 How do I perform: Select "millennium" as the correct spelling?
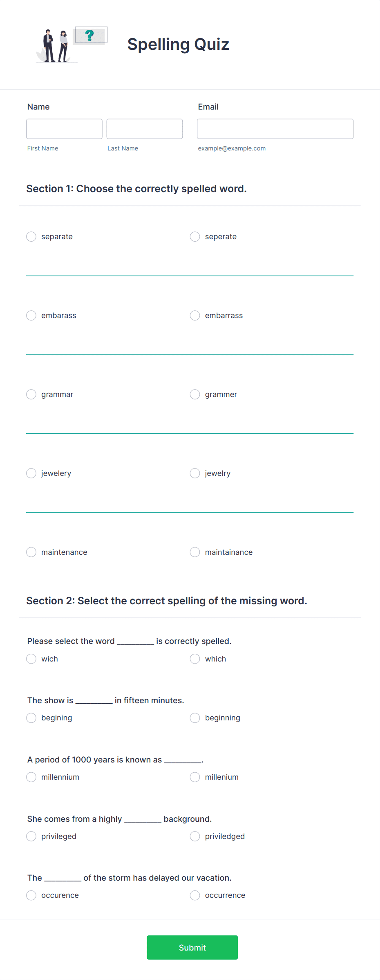click(31, 777)
